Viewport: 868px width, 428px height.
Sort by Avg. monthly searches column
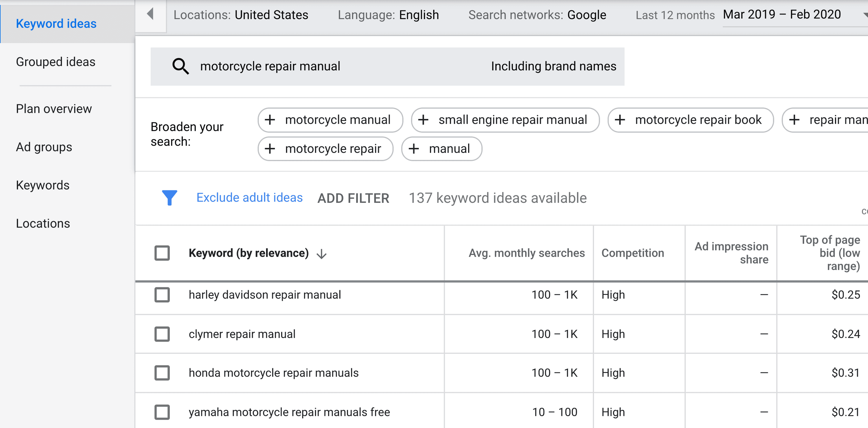tap(527, 253)
